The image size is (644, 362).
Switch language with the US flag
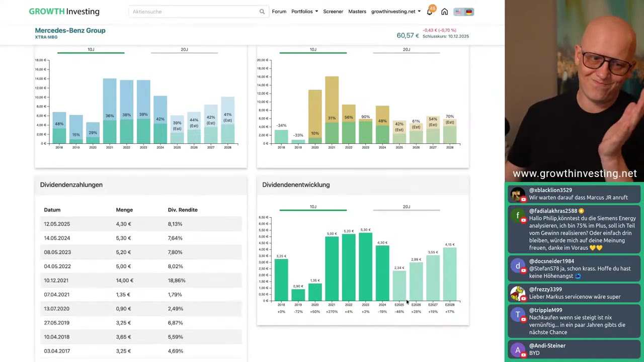tap(458, 12)
